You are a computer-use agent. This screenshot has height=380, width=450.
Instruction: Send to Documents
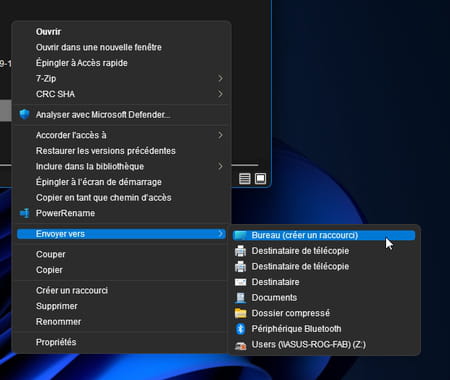(324, 297)
